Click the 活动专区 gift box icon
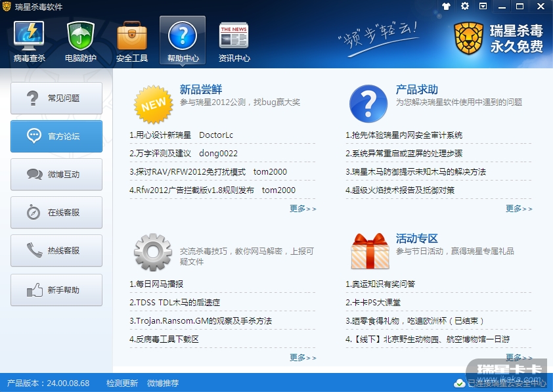This screenshot has height=392, width=553. pos(370,251)
